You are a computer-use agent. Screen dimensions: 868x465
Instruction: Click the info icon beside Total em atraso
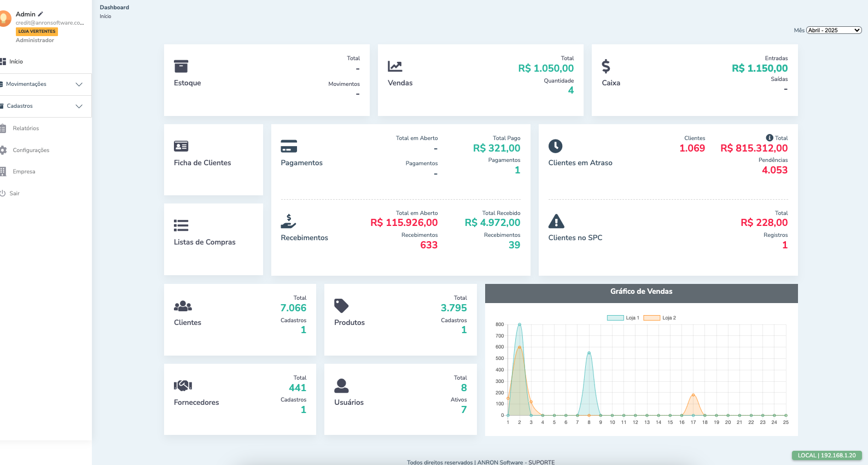click(769, 138)
